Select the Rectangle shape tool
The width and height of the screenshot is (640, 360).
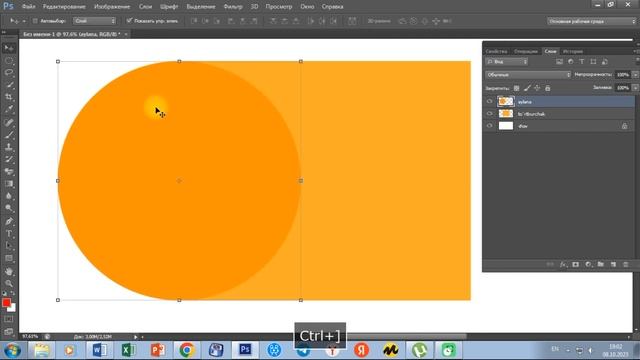pyautogui.click(x=9, y=258)
